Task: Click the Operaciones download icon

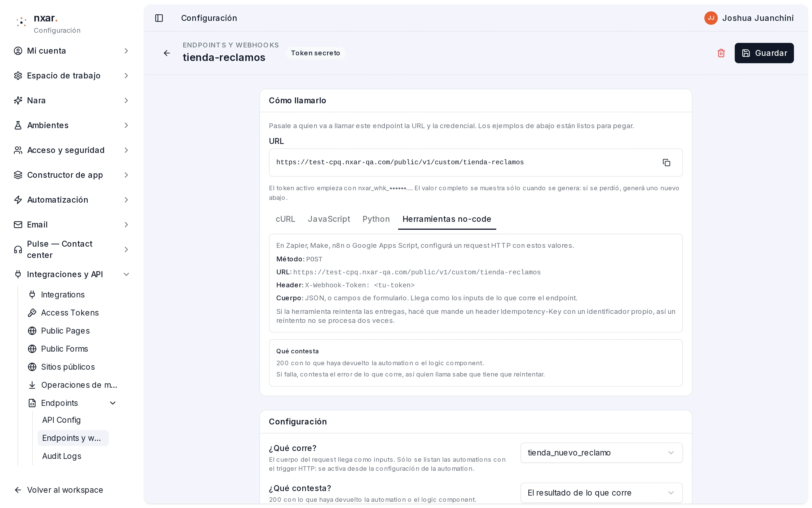Action: [x=32, y=385]
